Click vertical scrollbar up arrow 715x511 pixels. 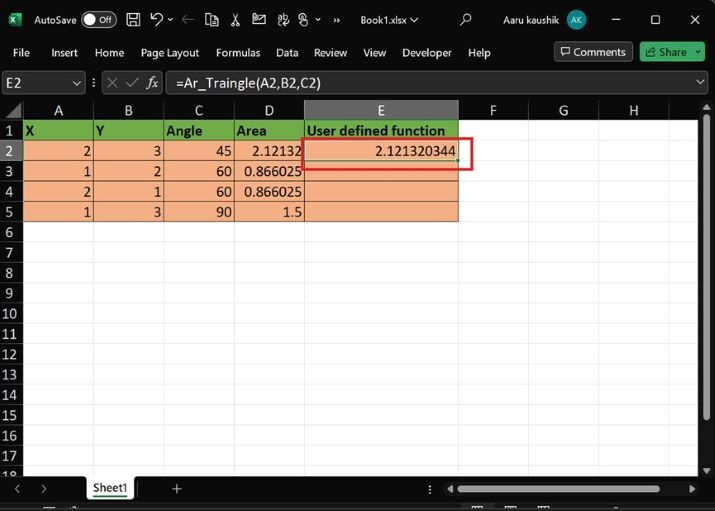click(706, 108)
